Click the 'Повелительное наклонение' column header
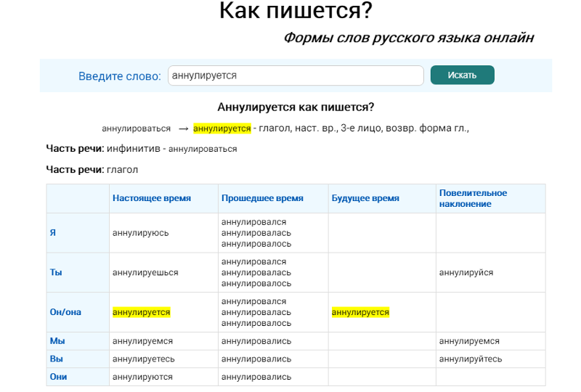This screenshot has width=581, height=392. click(x=473, y=198)
